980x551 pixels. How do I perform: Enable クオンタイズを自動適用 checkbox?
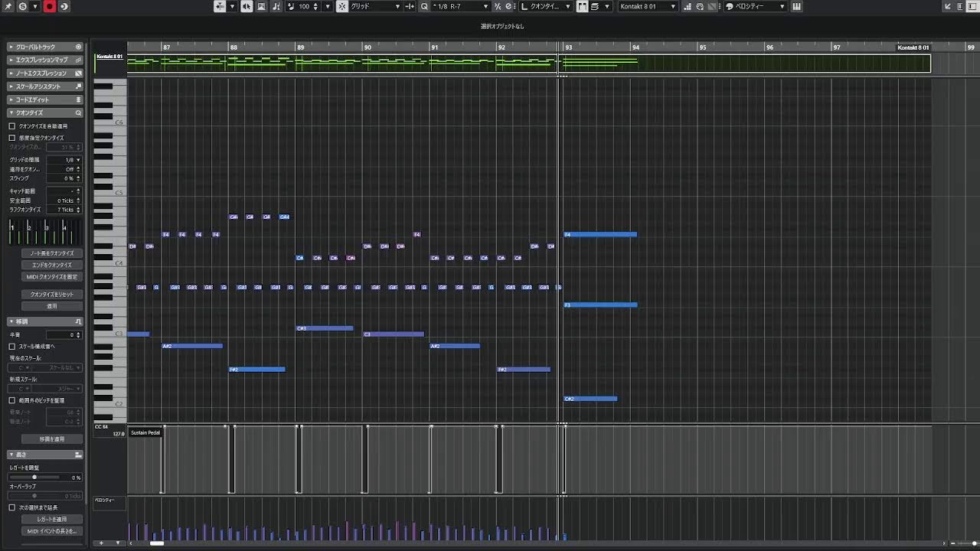pyautogui.click(x=12, y=126)
